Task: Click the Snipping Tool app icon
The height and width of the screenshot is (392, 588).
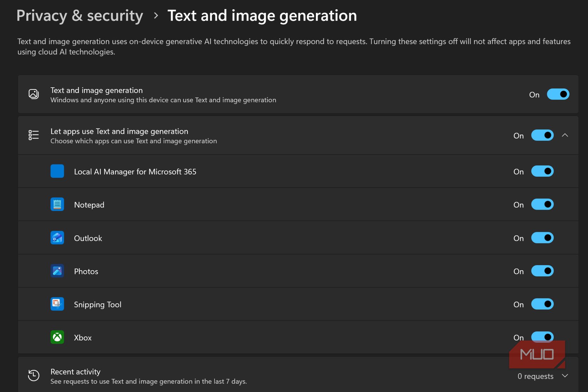Action: 57,304
